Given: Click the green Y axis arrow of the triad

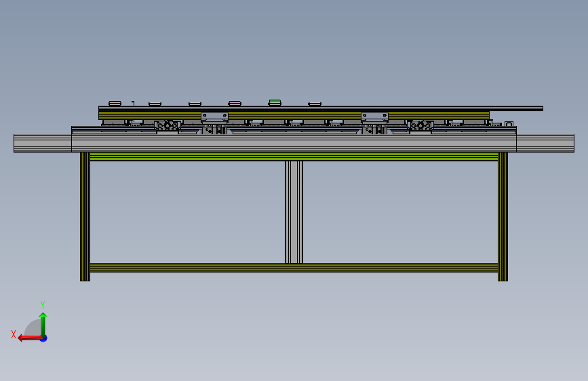Looking at the screenshot, I should [43, 324].
